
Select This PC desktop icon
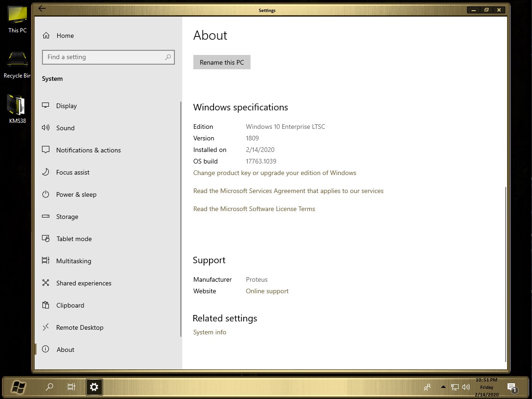coord(18,19)
